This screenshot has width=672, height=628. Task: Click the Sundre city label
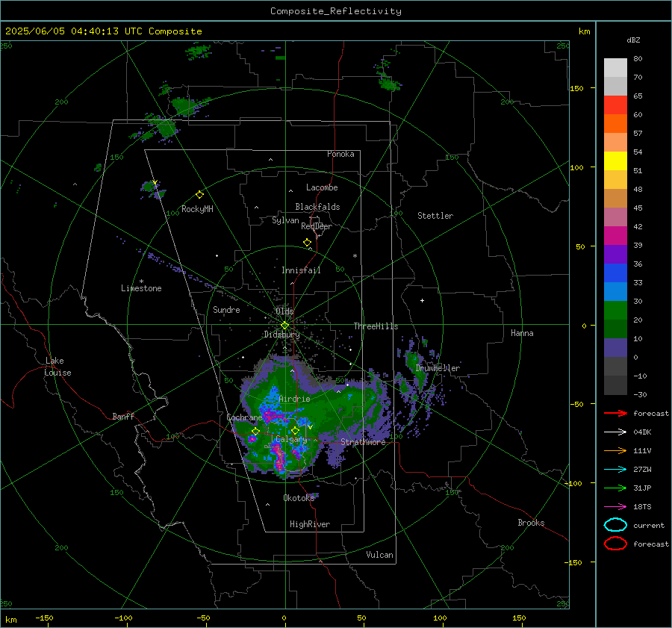pyautogui.click(x=226, y=309)
